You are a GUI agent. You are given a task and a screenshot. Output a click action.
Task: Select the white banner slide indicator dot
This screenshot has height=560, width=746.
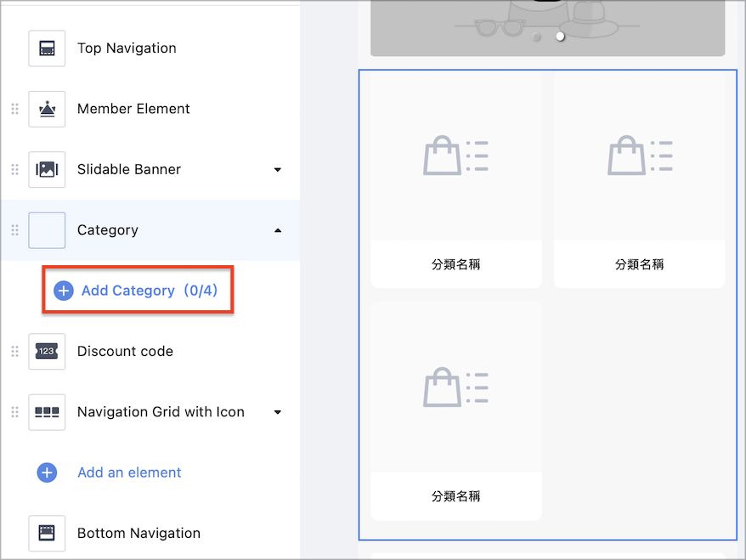coord(560,37)
